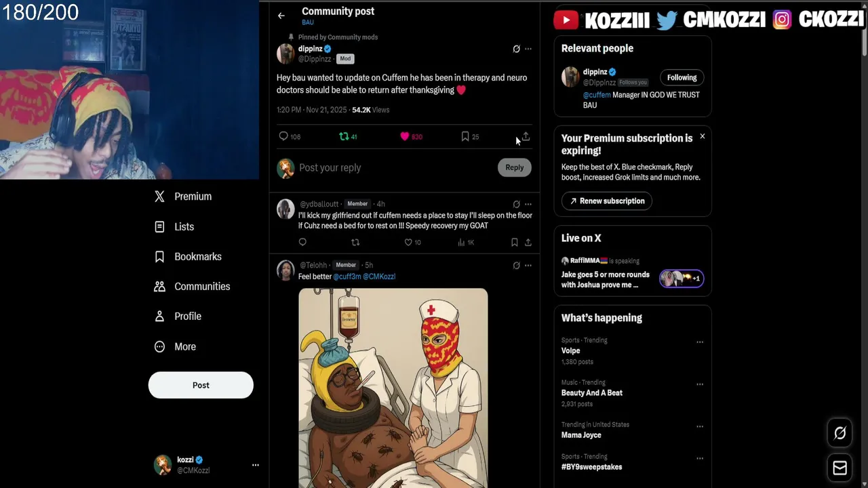Open the floating Grok button

coord(840,433)
